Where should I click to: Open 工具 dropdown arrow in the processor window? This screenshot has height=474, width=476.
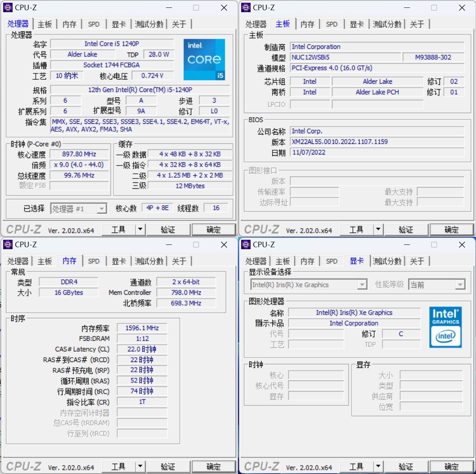(140, 229)
